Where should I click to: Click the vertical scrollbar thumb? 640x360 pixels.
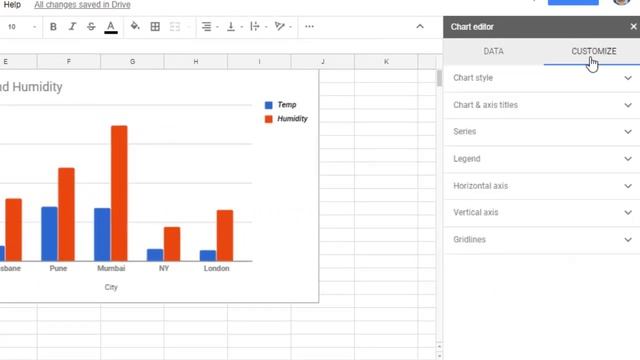(439, 78)
